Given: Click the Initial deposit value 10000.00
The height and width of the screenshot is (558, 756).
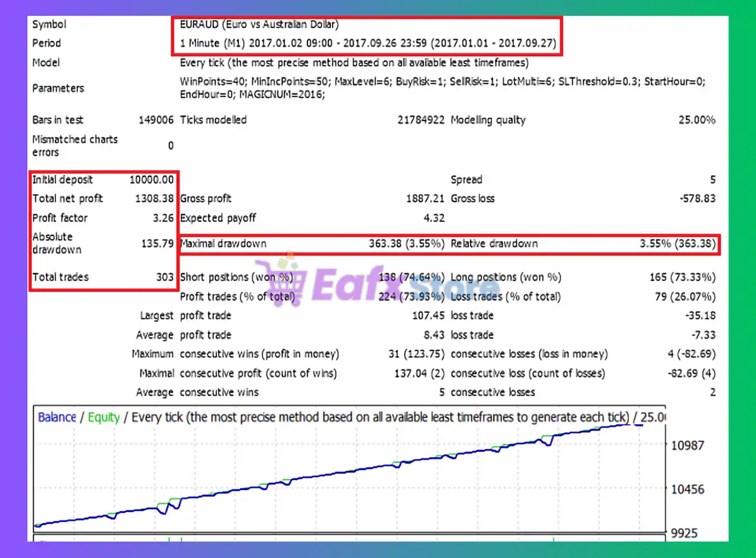Looking at the screenshot, I should pos(152,180).
